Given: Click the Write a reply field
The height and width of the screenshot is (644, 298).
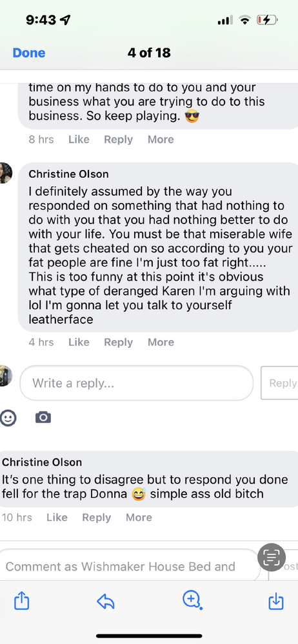Looking at the screenshot, I should point(136,383).
